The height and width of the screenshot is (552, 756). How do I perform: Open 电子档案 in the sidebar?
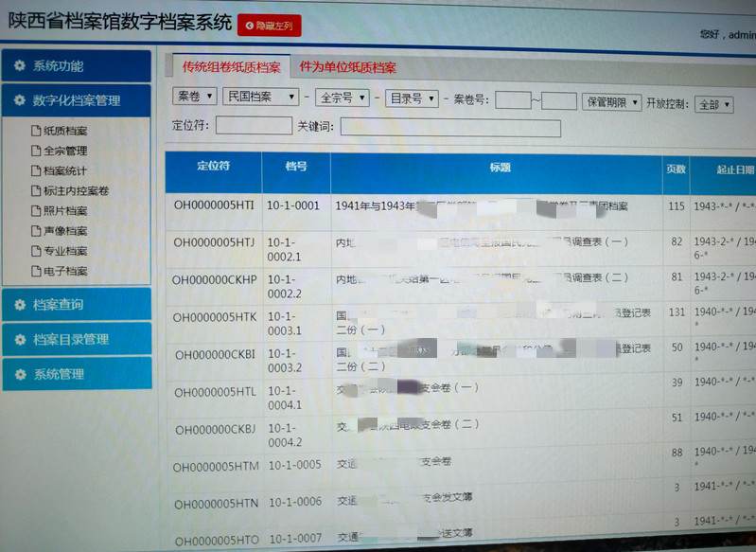(65, 271)
